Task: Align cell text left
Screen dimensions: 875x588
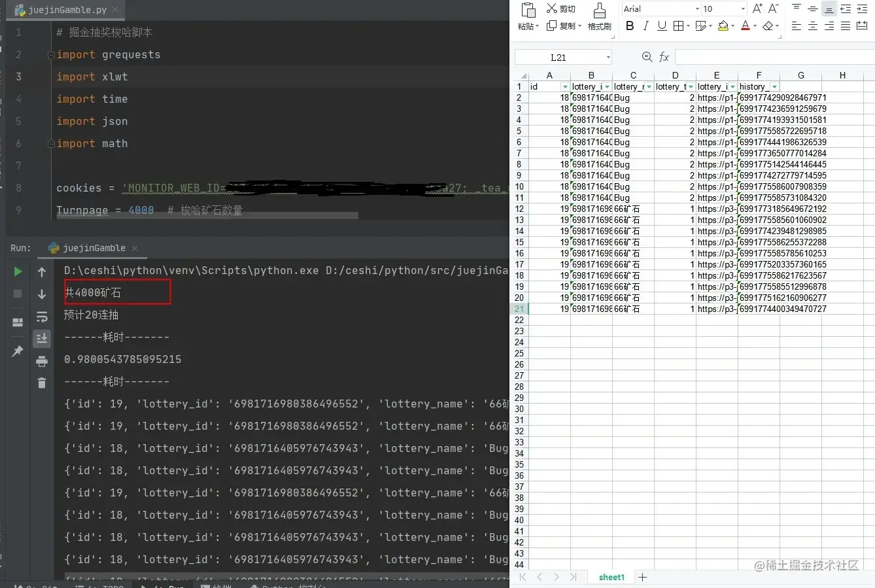Action: (x=797, y=26)
